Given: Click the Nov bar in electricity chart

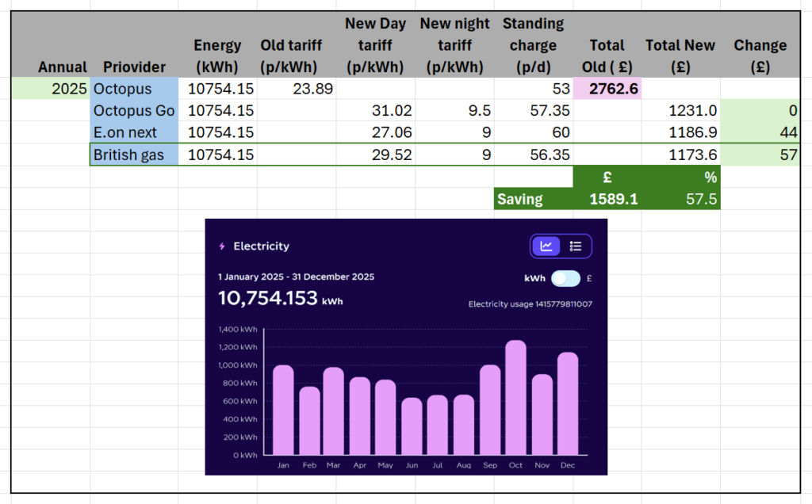Looking at the screenshot, I should 542,414.
